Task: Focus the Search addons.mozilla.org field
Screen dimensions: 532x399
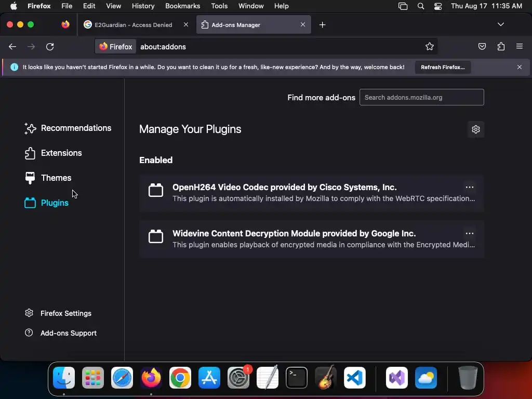Action: click(421, 97)
